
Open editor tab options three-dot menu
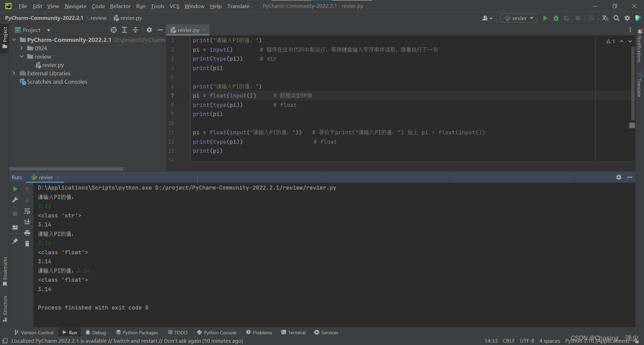tap(630, 30)
